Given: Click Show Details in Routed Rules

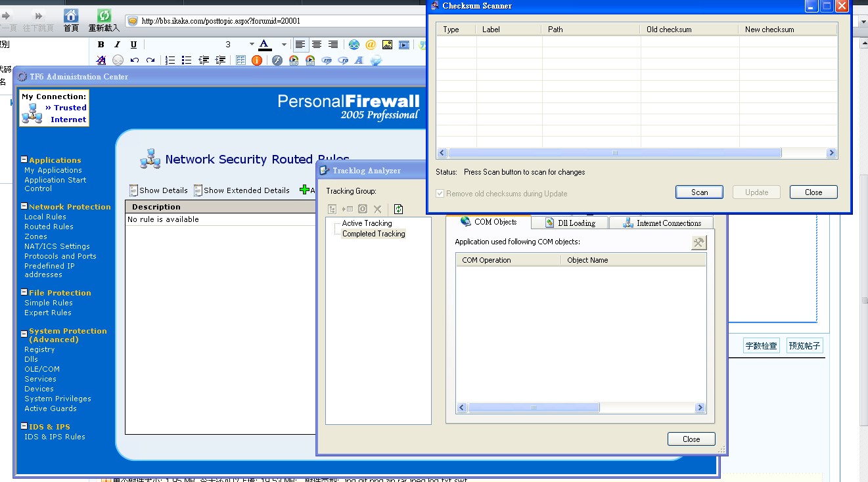Looking at the screenshot, I should (158, 190).
